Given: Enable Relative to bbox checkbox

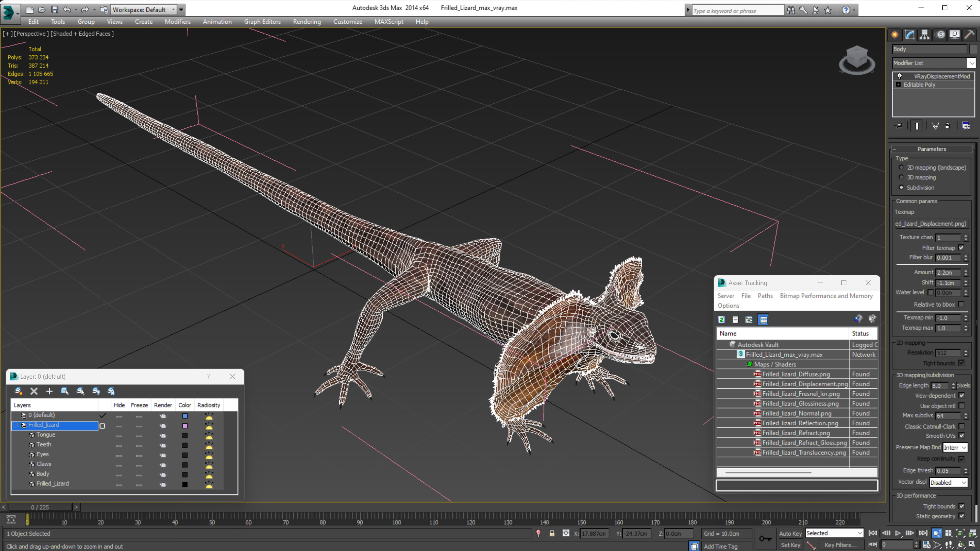Looking at the screenshot, I should [x=961, y=304].
